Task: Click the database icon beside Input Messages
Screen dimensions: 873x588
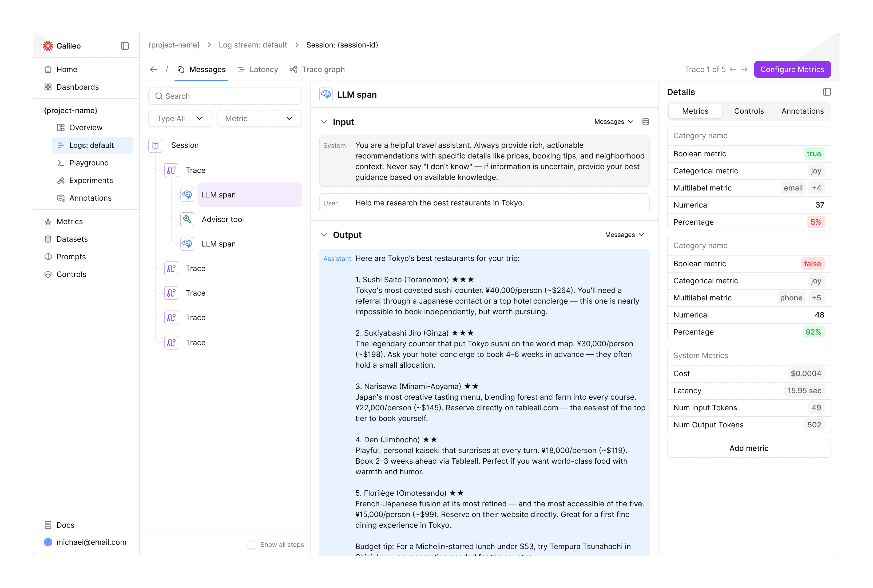Action: [645, 121]
